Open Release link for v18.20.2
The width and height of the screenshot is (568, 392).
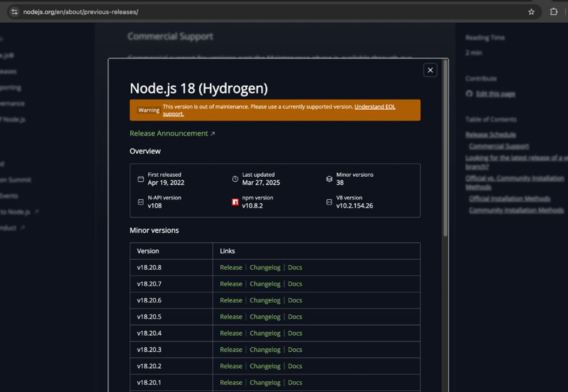tap(231, 366)
